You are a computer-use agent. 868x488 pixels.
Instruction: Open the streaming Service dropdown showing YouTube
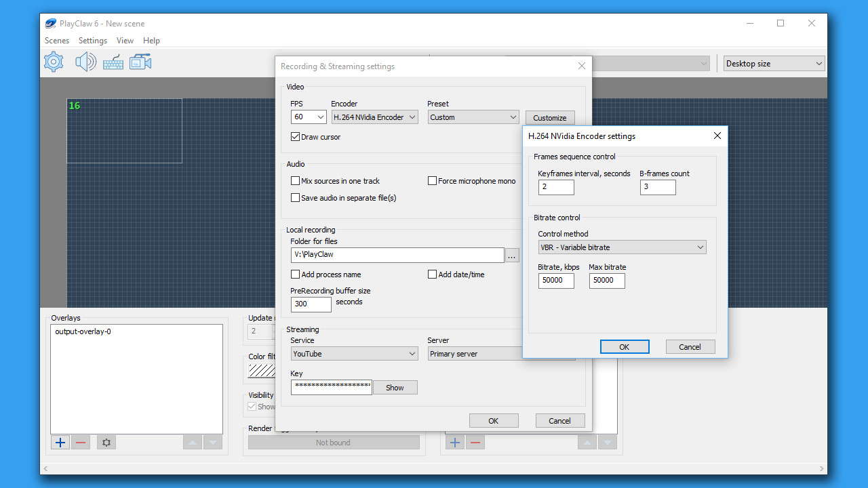pyautogui.click(x=354, y=353)
